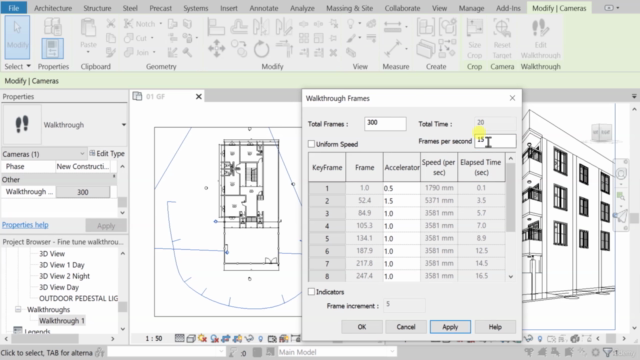Click the Notch tool icon

pos(129,24)
